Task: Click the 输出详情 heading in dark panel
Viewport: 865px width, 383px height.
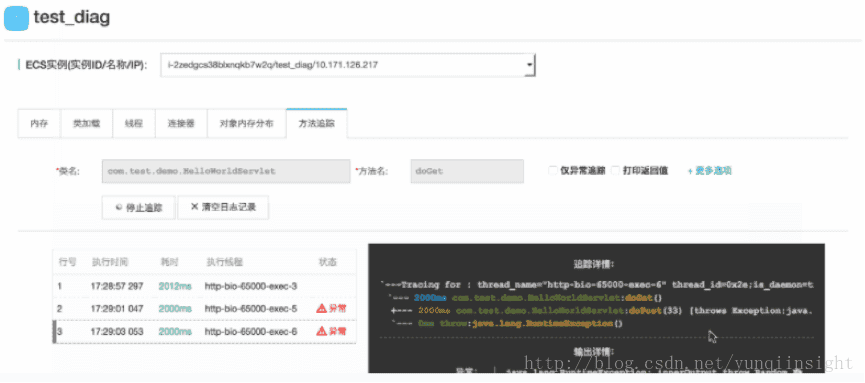Action: pyautogui.click(x=595, y=352)
